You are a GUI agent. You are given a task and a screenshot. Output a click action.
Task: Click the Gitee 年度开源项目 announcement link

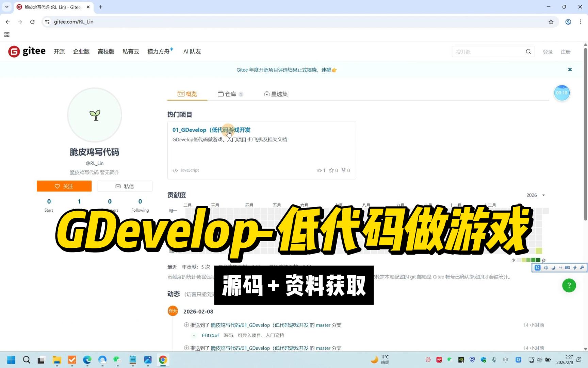coord(287,70)
